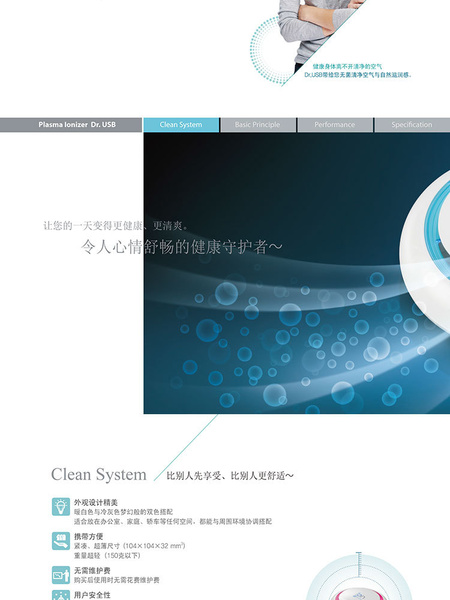Viewport: 450px width, 600px height.
Task: Click the user safety icon
Action: tap(61, 595)
